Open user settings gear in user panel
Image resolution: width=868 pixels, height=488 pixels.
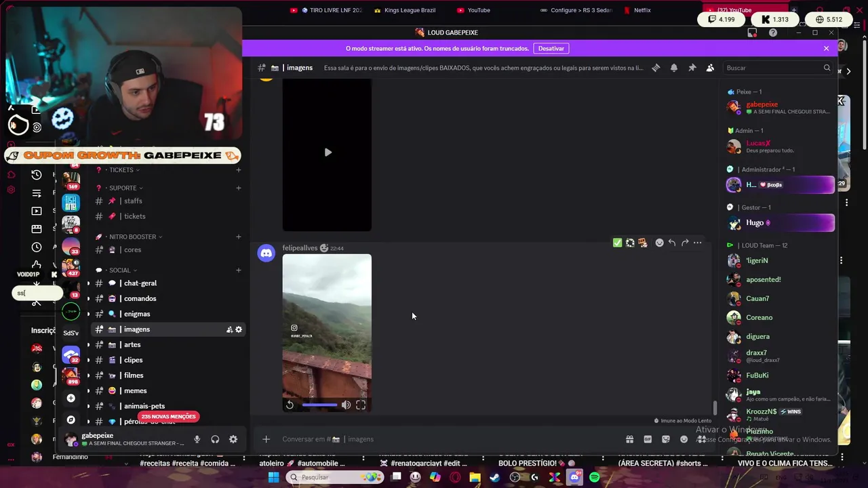233,439
